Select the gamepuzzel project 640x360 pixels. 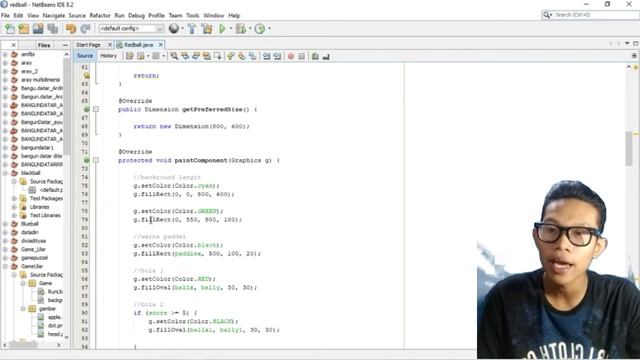pyautogui.click(x=34, y=258)
